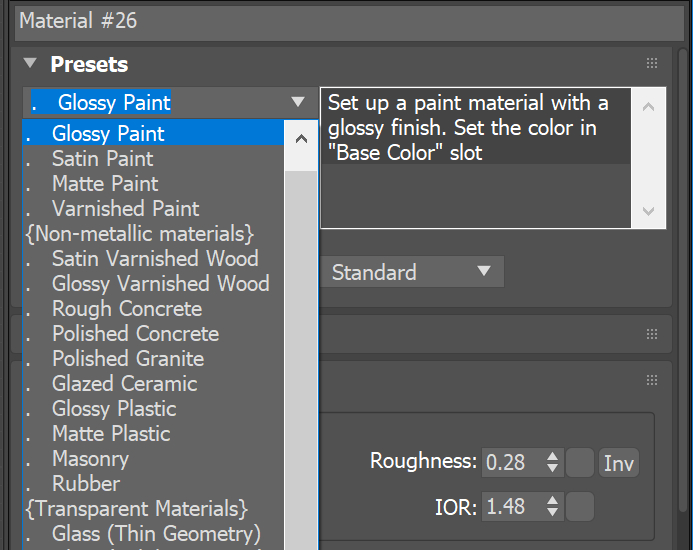Decrease Roughness with the spinner down arrow
Viewport: 693px width, 550px height.
point(552,468)
